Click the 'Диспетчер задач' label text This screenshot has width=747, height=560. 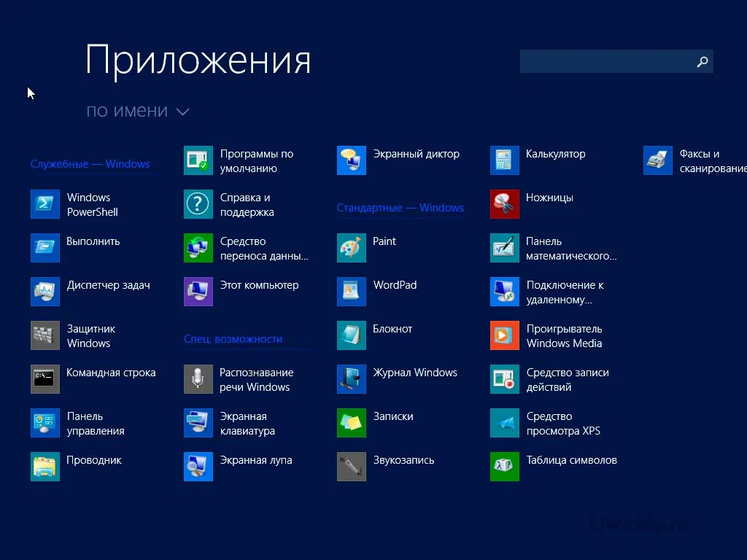click(x=108, y=285)
